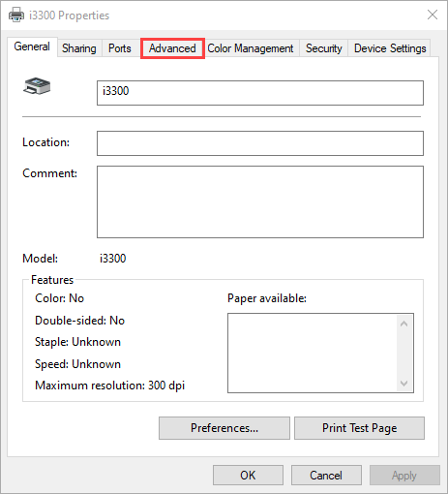Select the highlighted Advanced tab
The width and height of the screenshot is (448, 494).
(x=172, y=48)
